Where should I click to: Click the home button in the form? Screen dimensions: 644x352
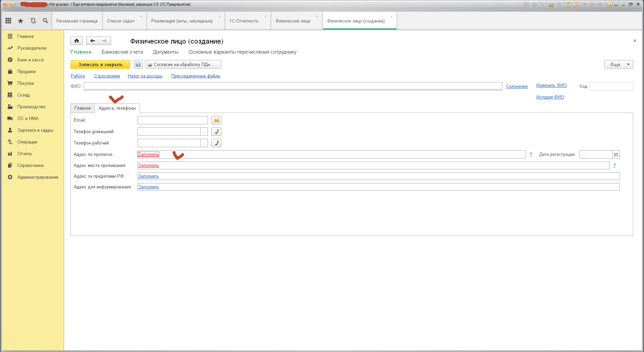[x=76, y=41]
